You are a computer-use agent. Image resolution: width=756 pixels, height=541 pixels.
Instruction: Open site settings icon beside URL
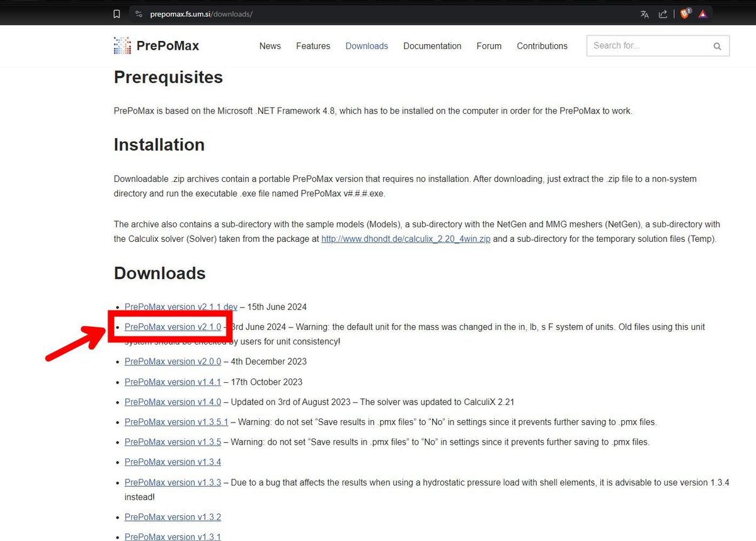click(x=139, y=14)
